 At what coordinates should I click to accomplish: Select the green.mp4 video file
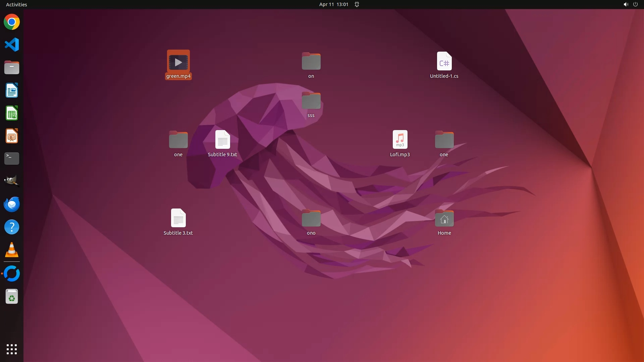coord(178,62)
